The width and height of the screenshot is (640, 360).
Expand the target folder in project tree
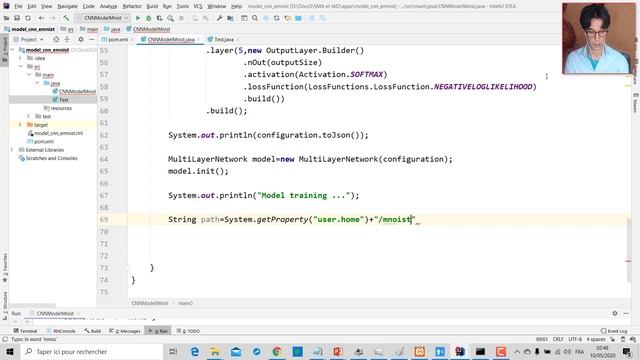(20, 124)
